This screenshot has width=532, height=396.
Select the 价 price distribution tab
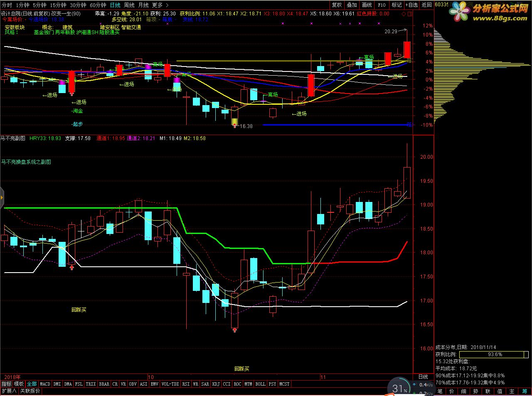(452, 391)
